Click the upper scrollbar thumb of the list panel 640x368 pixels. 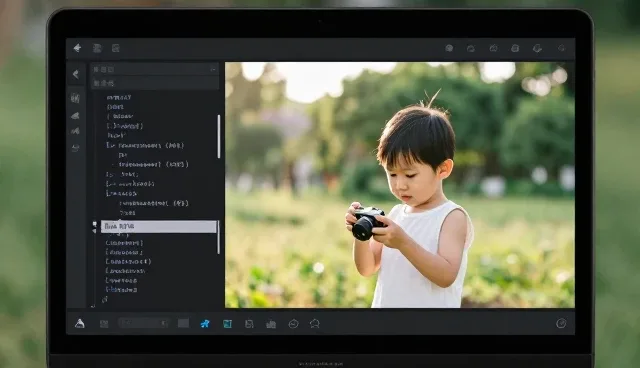pos(219,136)
